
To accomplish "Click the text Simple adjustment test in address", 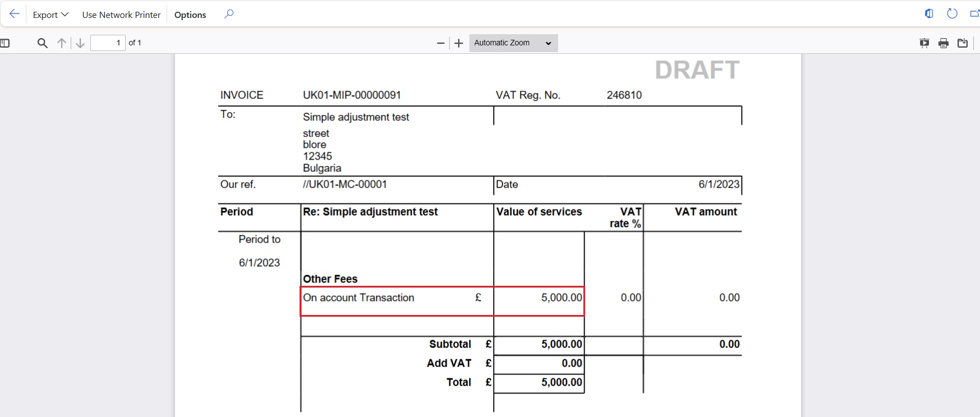I will coord(356,117).
